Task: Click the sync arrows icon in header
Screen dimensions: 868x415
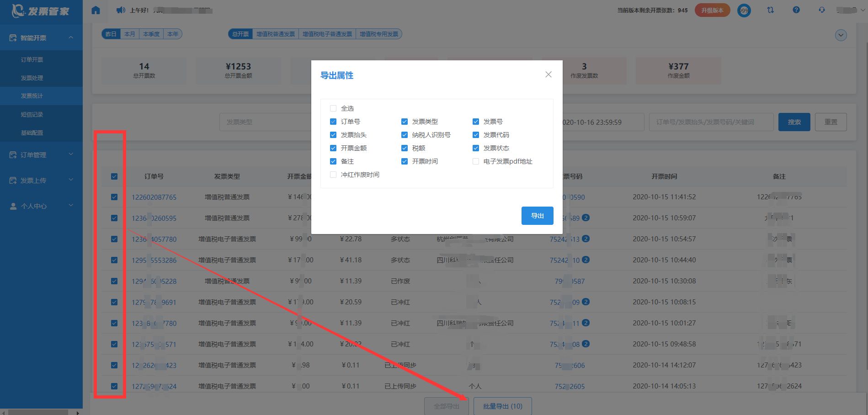Action: coord(771,10)
